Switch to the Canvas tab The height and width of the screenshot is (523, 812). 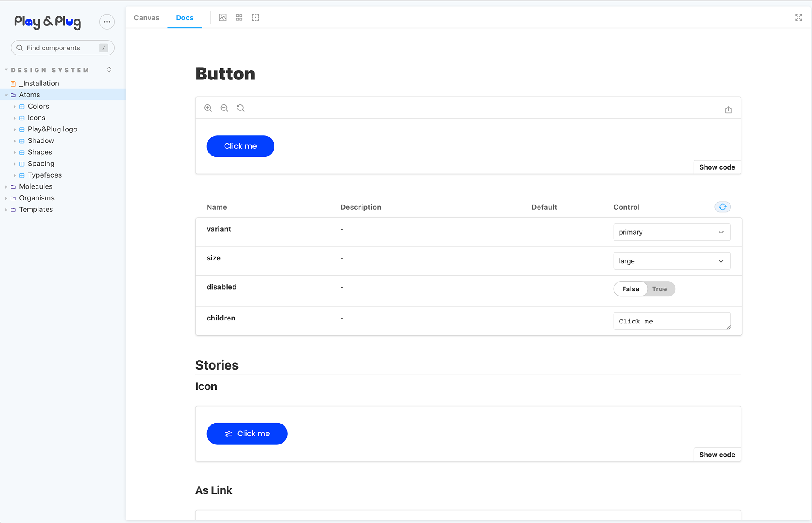pos(146,18)
